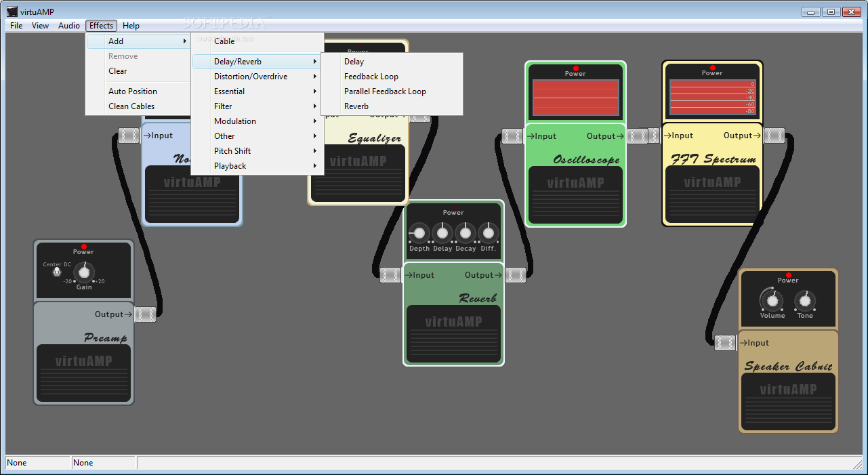The width and height of the screenshot is (868, 475).
Task: Click the Preamp power LED
Action: tap(83, 246)
